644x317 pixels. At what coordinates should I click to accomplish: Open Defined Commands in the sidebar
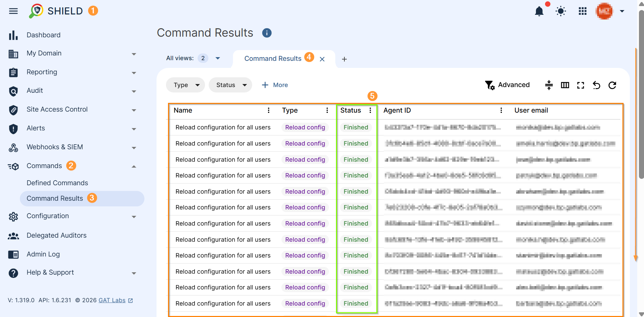[x=57, y=183]
